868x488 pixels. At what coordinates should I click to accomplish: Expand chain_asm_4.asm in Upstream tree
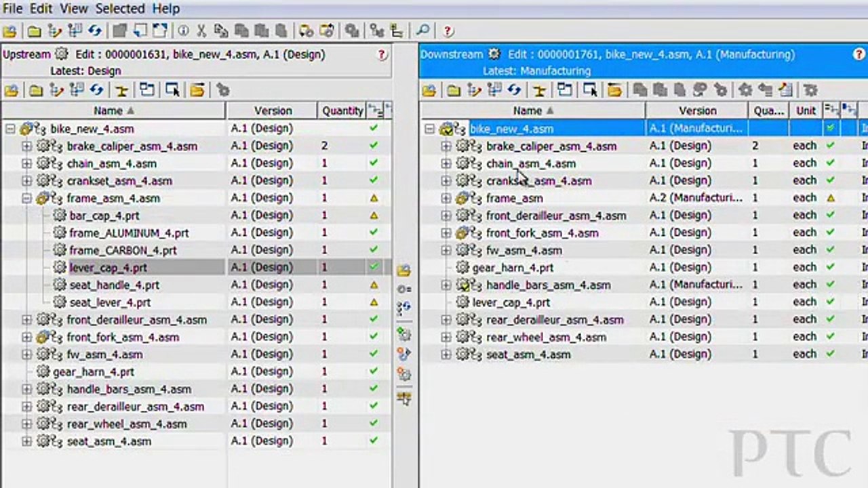point(26,163)
